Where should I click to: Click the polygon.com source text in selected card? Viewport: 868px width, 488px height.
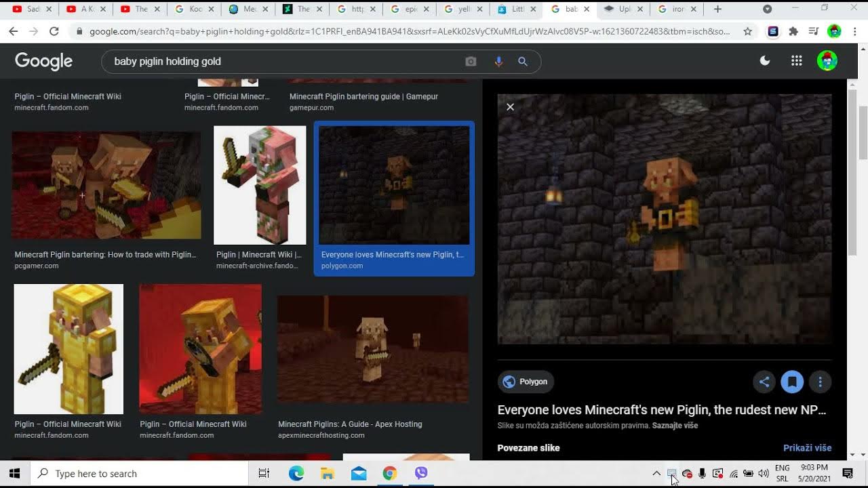coord(342,266)
